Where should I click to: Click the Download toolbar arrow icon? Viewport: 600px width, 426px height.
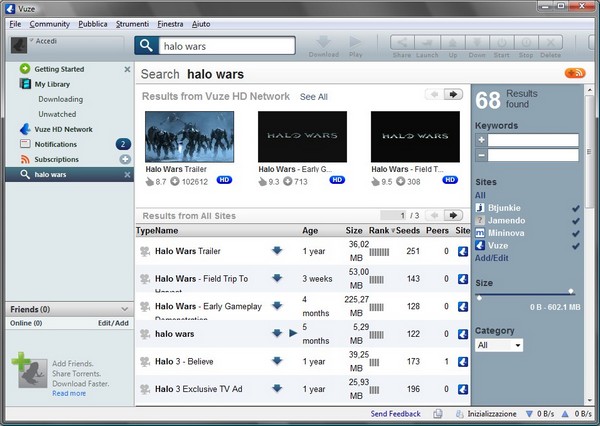324,42
